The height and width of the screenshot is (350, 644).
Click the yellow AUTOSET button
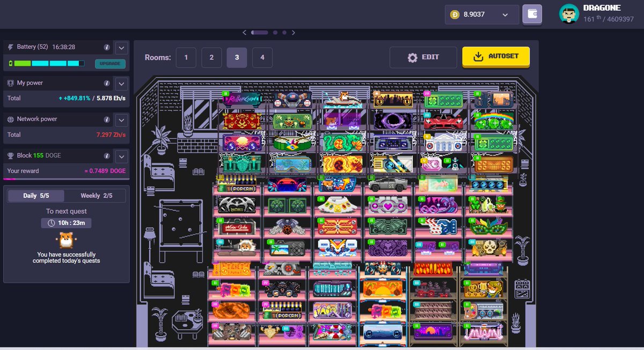496,57
